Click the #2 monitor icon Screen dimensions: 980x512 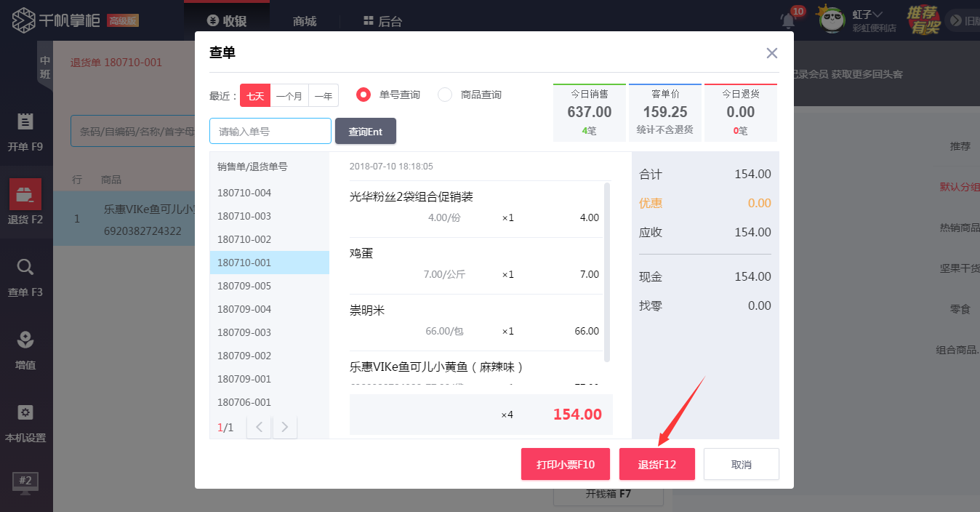click(x=25, y=481)
